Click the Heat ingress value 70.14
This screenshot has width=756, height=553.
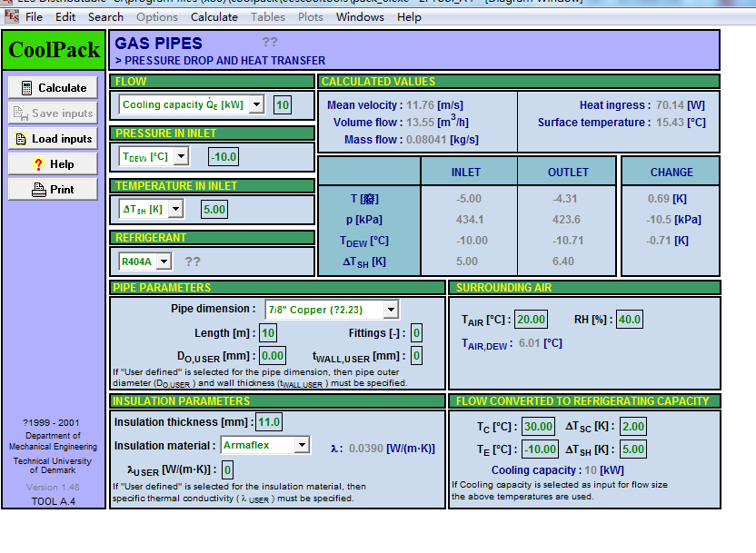(670, 105)
